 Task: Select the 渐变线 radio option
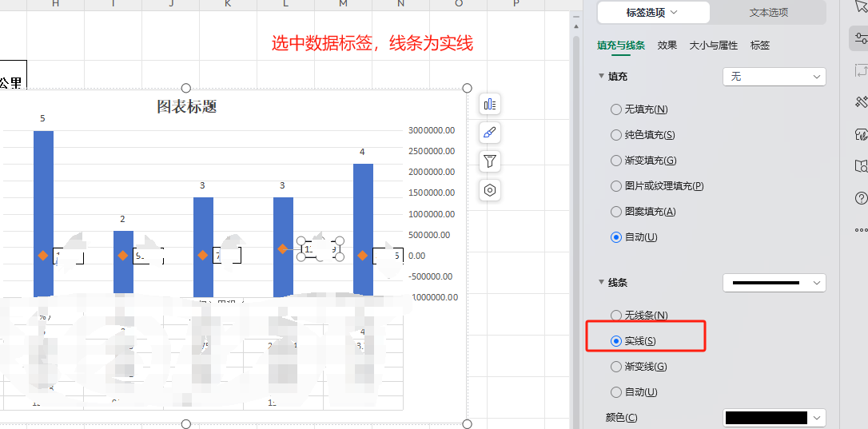615,367
